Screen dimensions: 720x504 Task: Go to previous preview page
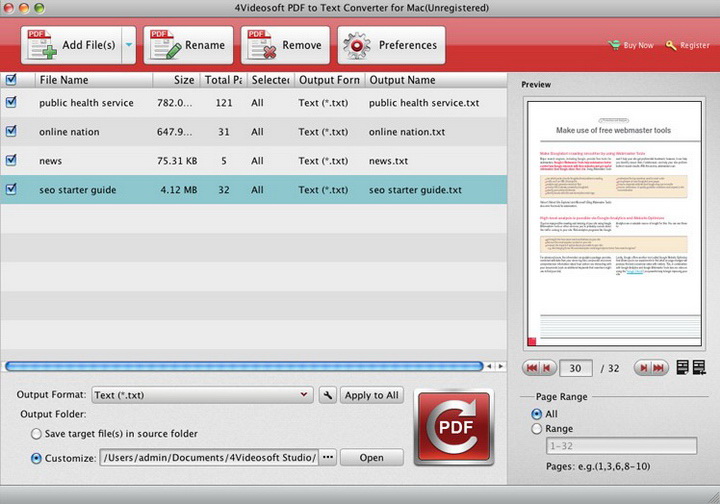coord(547,368)
